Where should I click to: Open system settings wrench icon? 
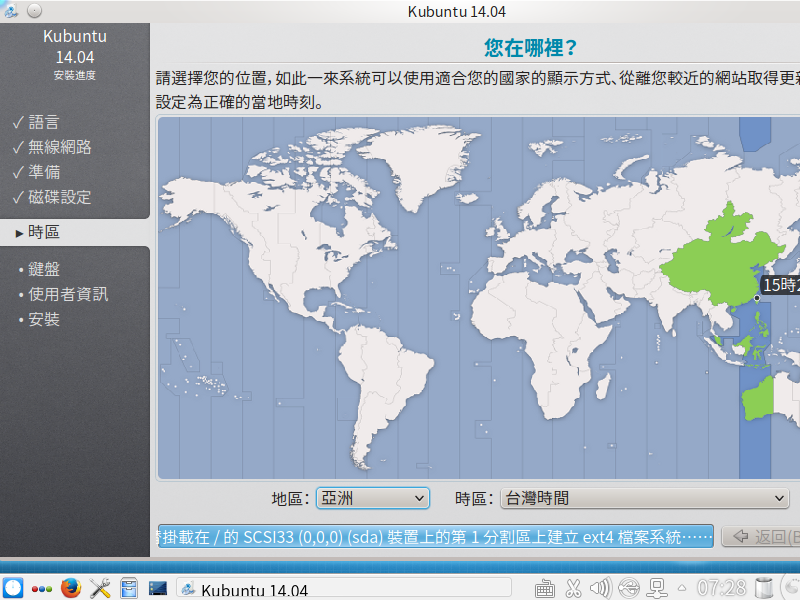(100, 588)
